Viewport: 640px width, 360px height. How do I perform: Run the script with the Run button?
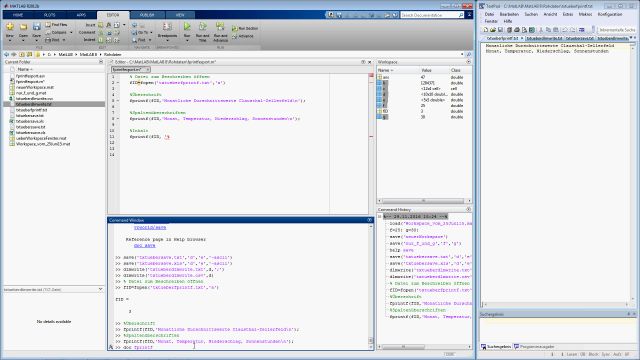point(187,27)
